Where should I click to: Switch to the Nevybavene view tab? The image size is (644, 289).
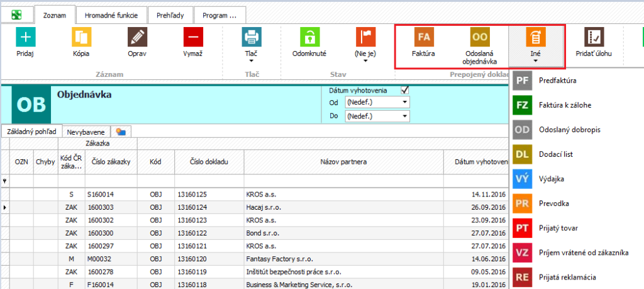click(x=86, y=132)
